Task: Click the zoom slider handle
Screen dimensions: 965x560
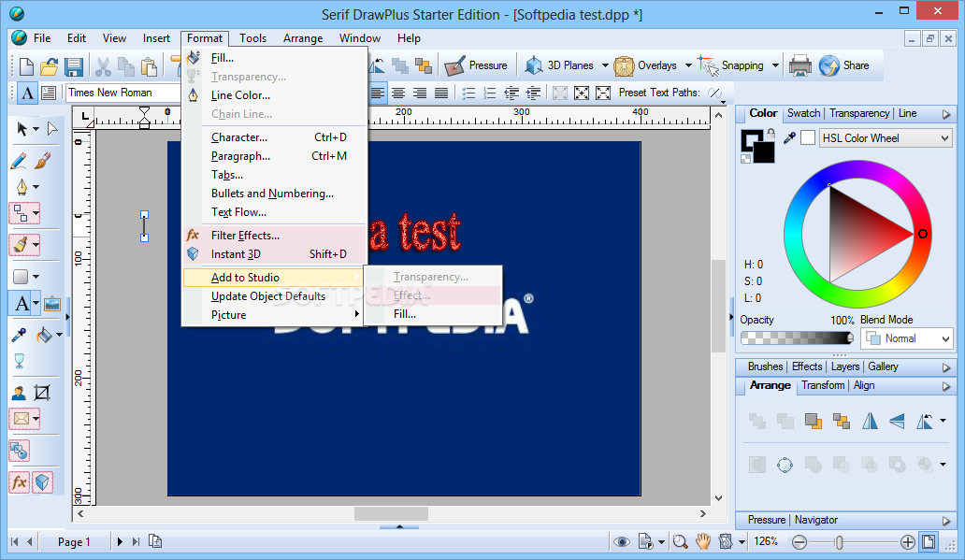Action: [x=839, y=542]
